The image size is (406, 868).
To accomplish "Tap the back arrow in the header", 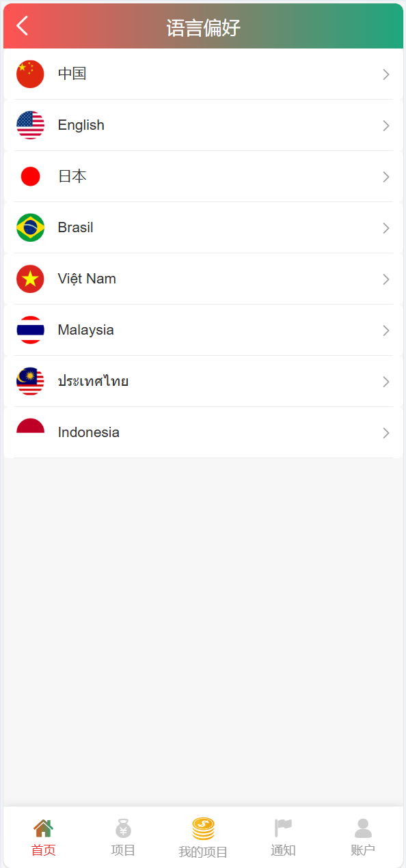I will (x=23, y=26).
